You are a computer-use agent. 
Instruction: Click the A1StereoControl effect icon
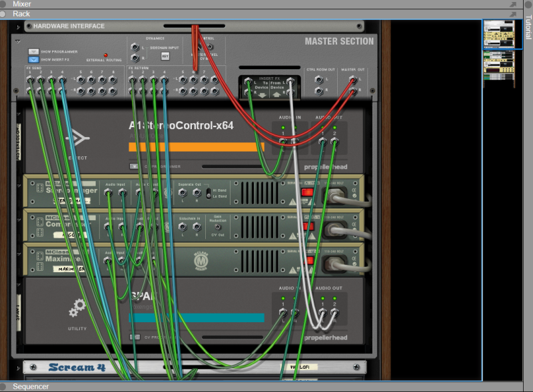[x=77, y=138]
